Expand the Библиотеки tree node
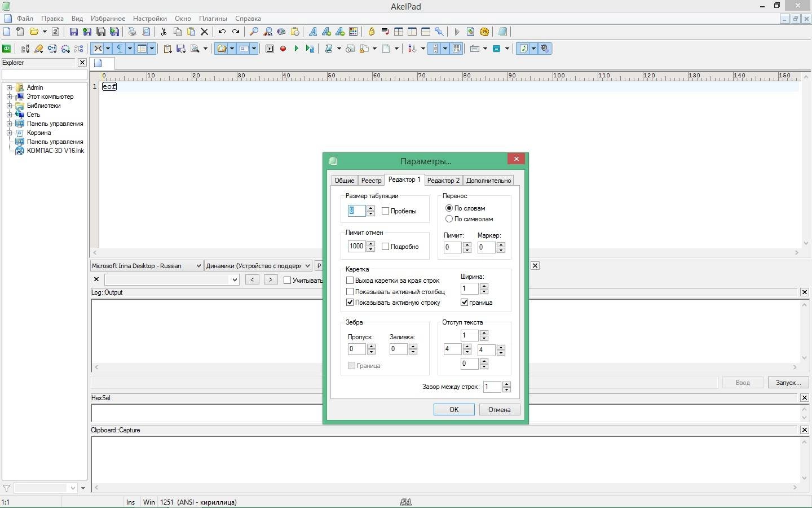The image size is (812, 508). [x=9, y=106]
